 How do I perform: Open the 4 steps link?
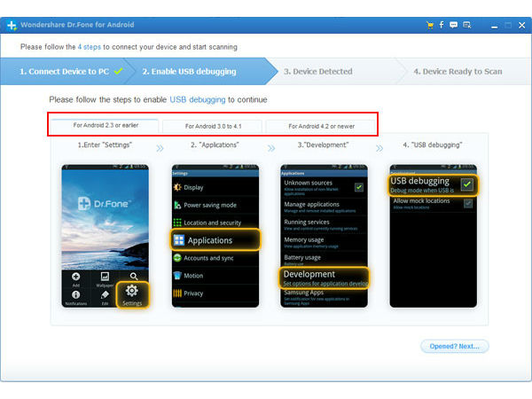coord(90,47)
